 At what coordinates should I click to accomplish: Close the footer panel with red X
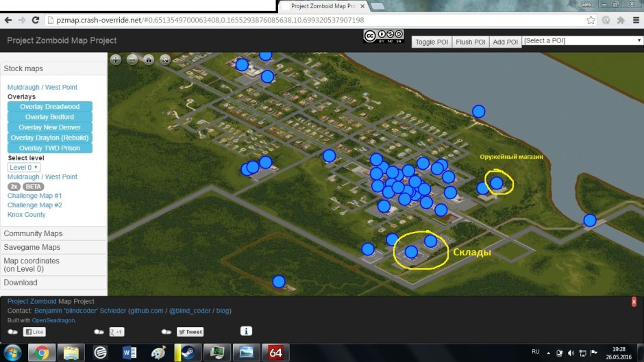[634, 302]
